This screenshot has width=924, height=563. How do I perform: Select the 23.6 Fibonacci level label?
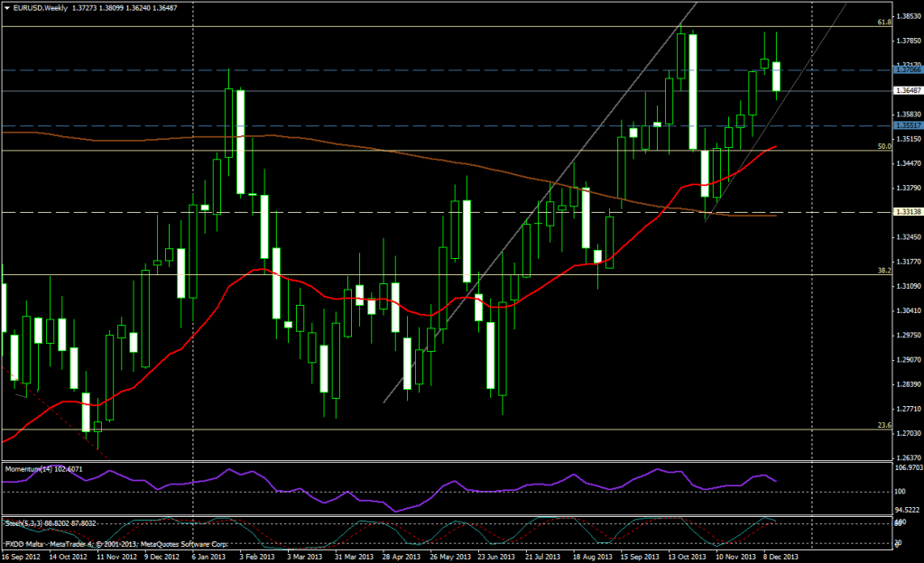click(x=884, y=425)
